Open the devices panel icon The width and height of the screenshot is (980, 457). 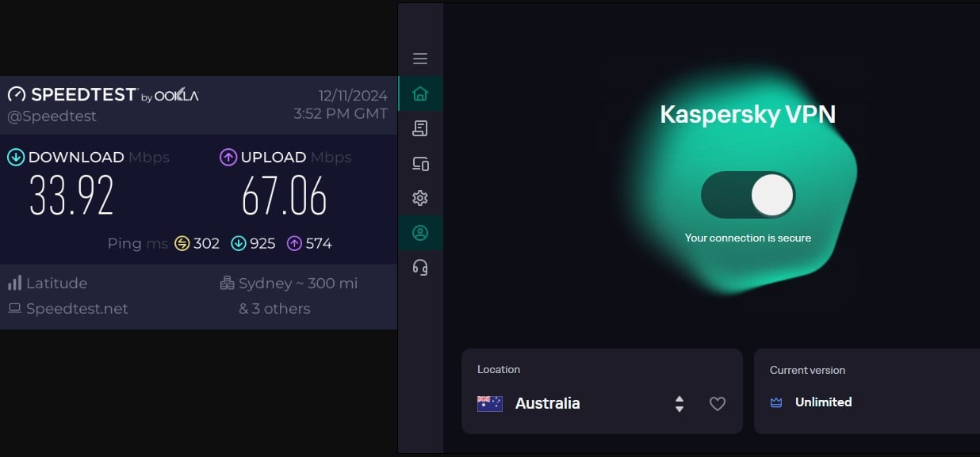point(419,162)
